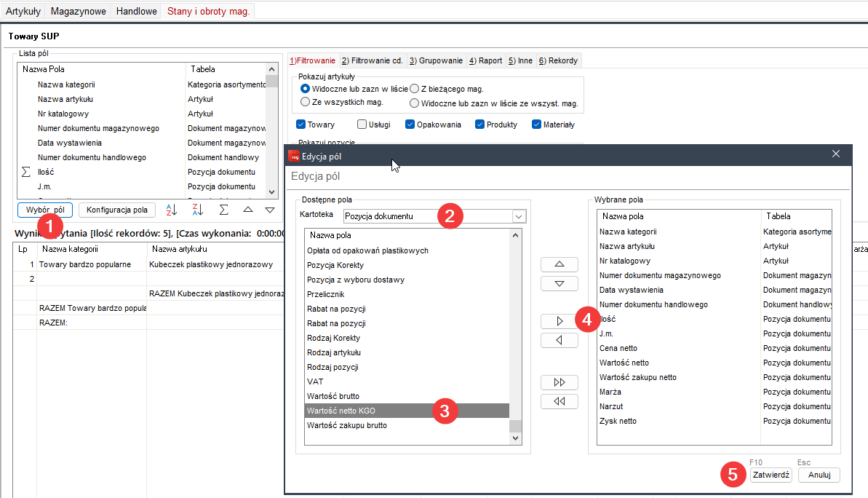Screen dimensions: 868x498
Task: Click the Konfiguracja pola button
Action: [x=116, y=210]
